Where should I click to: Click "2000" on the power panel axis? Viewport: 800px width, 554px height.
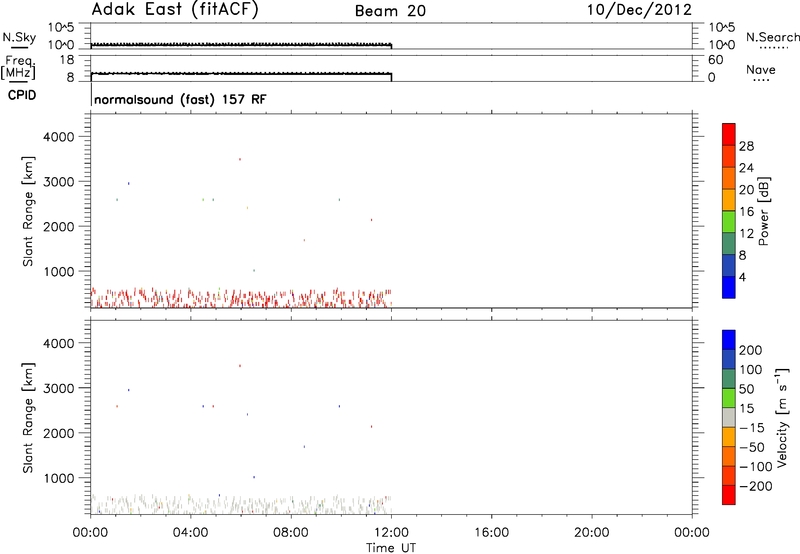[58, 226]
